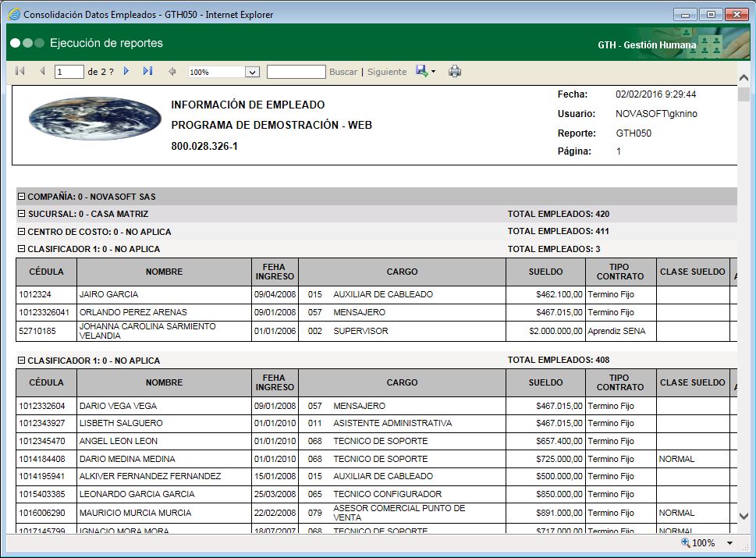
Task: Click the previous page arrow
Action: tap(41, 71)
